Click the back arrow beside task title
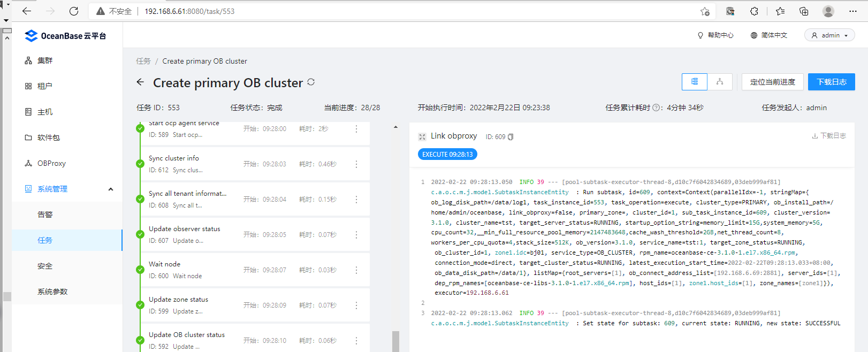This screenshot has width=868, height=352. pyautogui.click(x=140, y=82)
